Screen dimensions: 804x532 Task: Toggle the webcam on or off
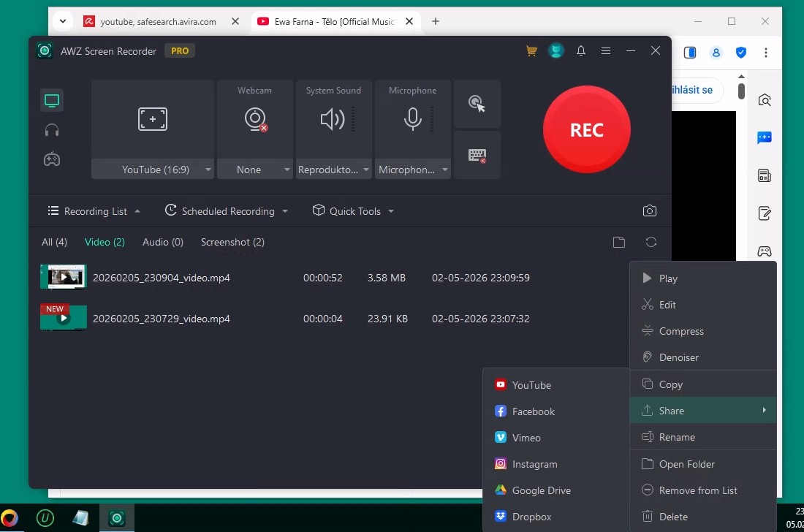click(x=254, y=119)
